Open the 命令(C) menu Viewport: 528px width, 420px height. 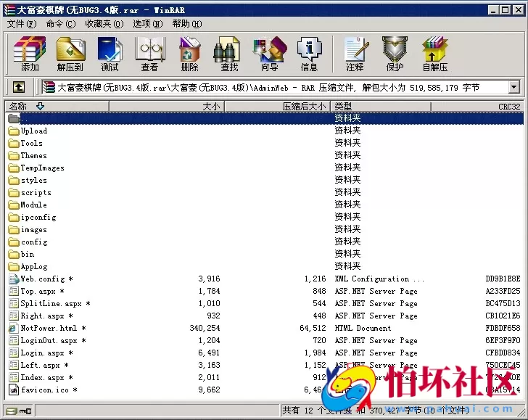click(61, 24)
